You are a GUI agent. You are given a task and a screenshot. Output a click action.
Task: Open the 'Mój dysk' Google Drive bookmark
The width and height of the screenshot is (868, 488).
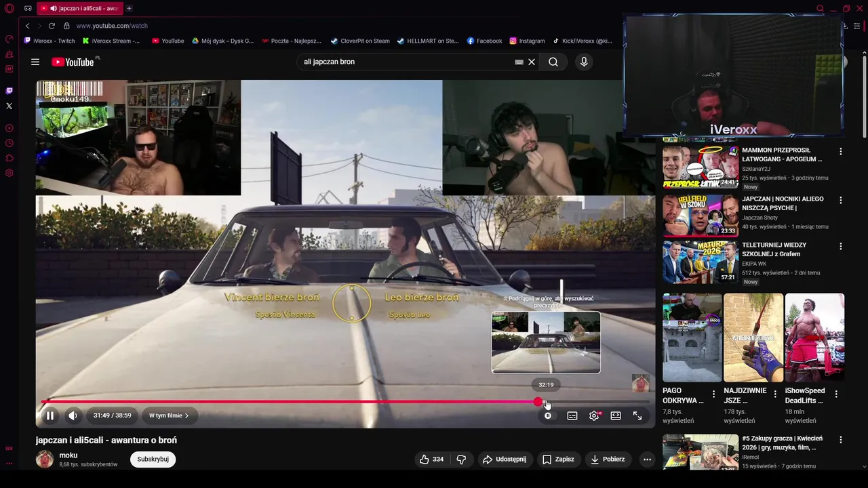[x=222, y=41]
